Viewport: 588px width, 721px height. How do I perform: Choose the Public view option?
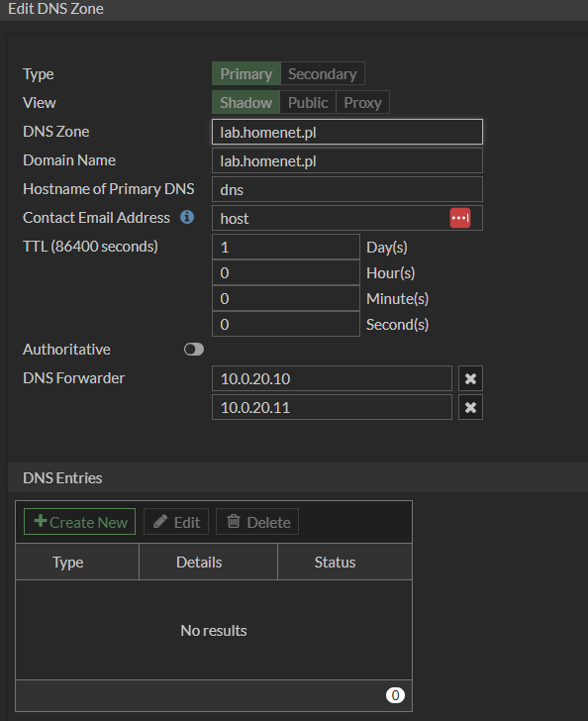point(308,102)
